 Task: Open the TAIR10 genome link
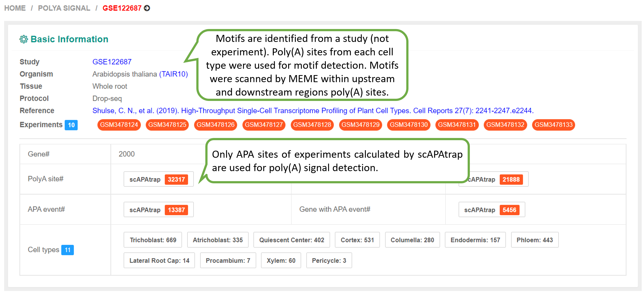[173, 74]
